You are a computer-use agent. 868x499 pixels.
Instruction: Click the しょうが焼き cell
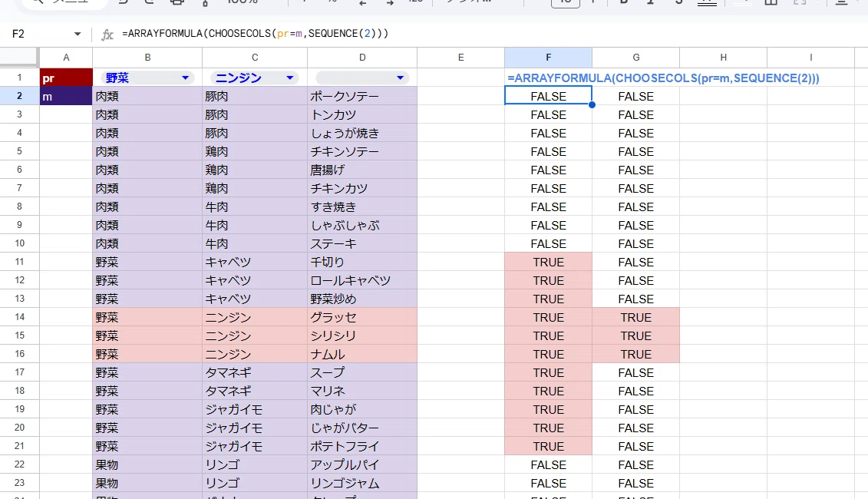pos(362,133)
